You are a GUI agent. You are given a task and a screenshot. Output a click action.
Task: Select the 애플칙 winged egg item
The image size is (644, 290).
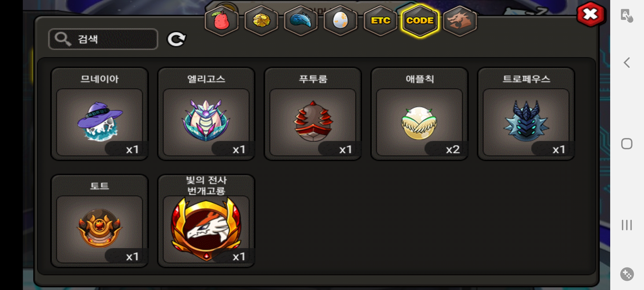pyautogui.click(x=419, y=114)
